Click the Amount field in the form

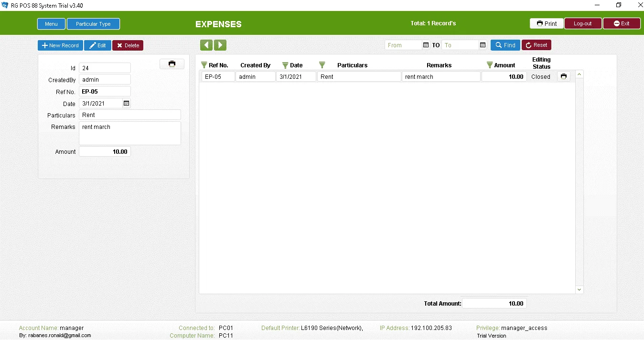point(105,152)
